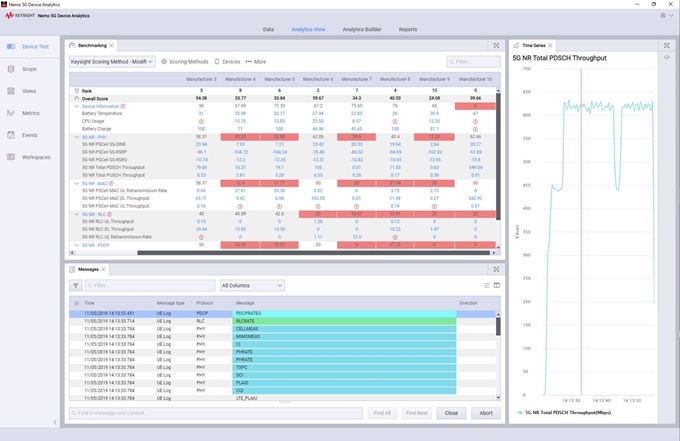Maximize the Benchmarking panel
The image size is (680, 441).
(497, 45)
